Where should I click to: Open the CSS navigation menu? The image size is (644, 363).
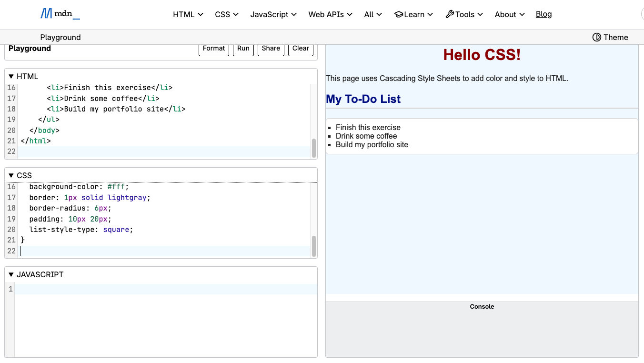(x=227, y=14)
